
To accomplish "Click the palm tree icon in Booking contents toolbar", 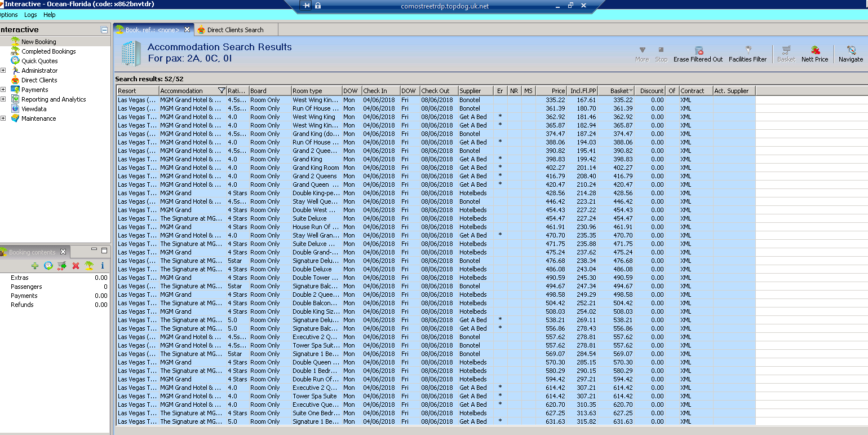I will [89, 266].
